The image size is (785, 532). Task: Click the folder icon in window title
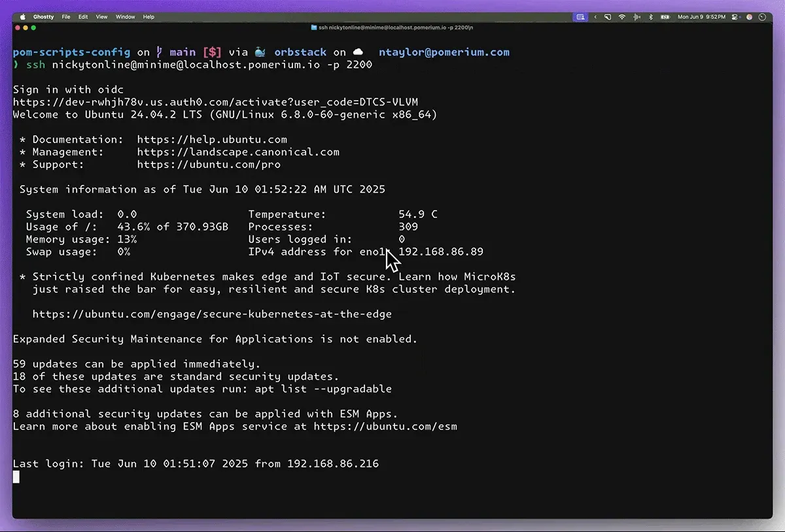(315, 27)
